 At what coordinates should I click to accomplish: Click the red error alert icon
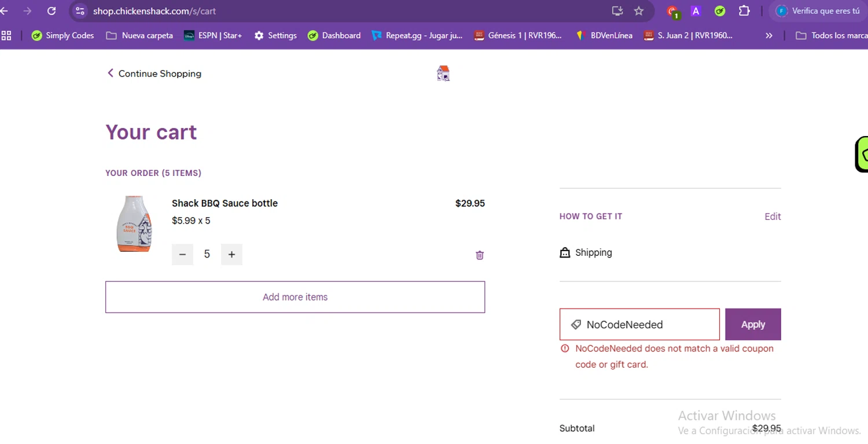[x=565, y=348]
